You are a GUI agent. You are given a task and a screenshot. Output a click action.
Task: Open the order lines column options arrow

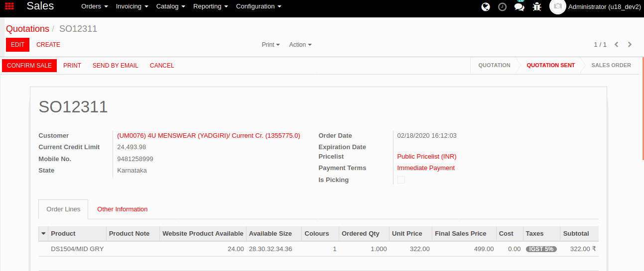[43, 234]
